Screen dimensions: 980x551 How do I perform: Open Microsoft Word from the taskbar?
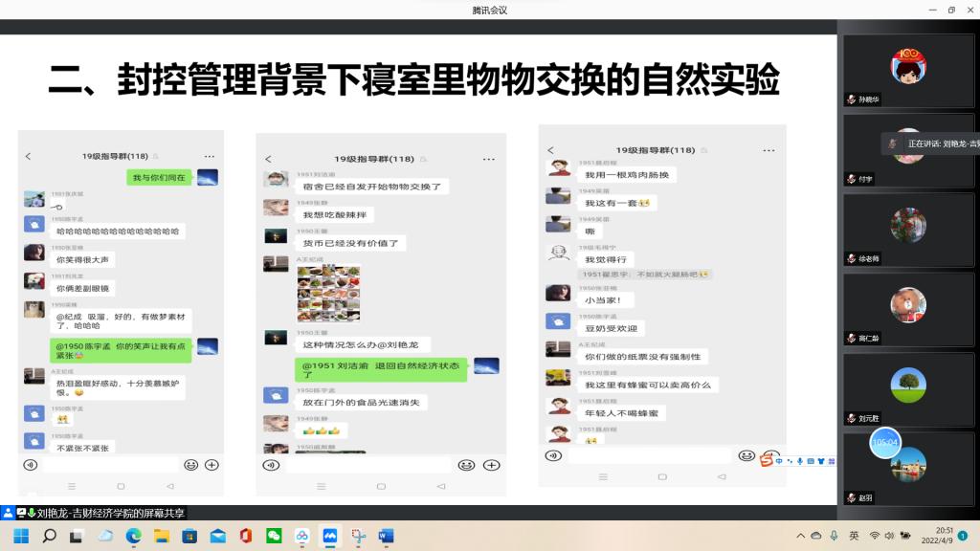click(x=386, y=536)
